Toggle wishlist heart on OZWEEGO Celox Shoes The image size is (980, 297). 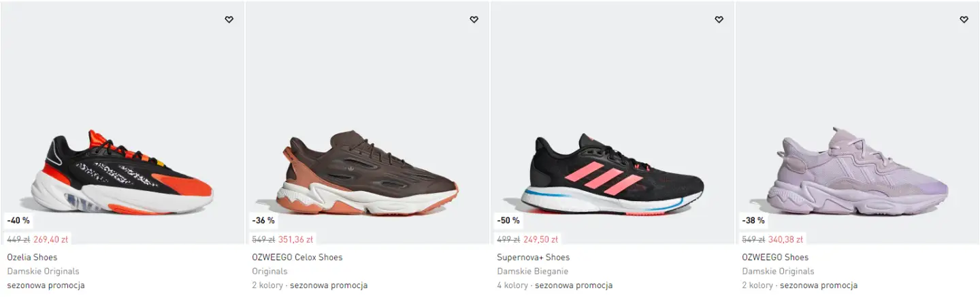tap(474, 20)
